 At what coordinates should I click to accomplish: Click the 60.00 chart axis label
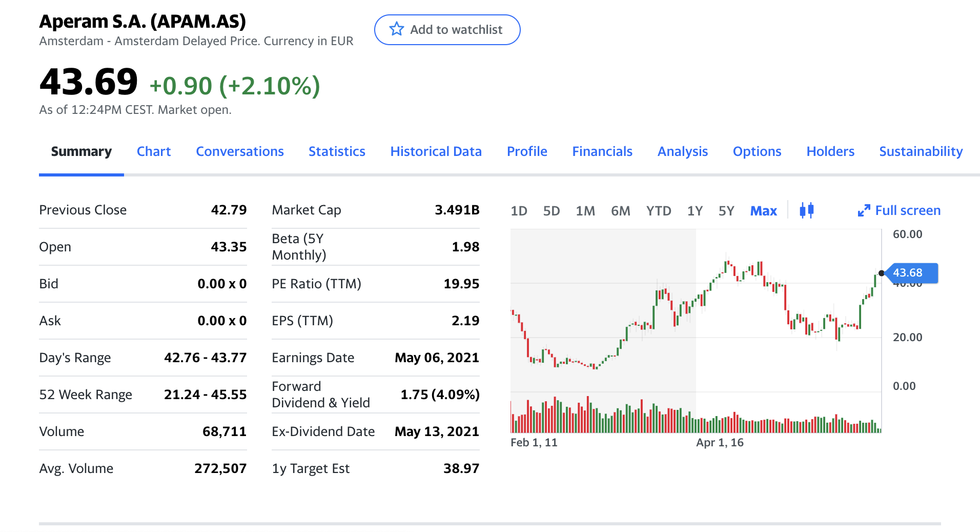coord(907,234)
